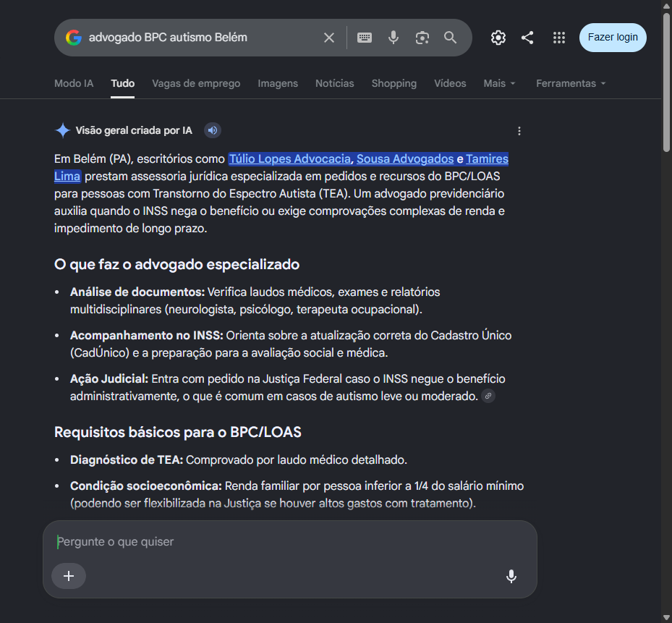Open the on-screen keyboard input tool

(x=365, y=38)
